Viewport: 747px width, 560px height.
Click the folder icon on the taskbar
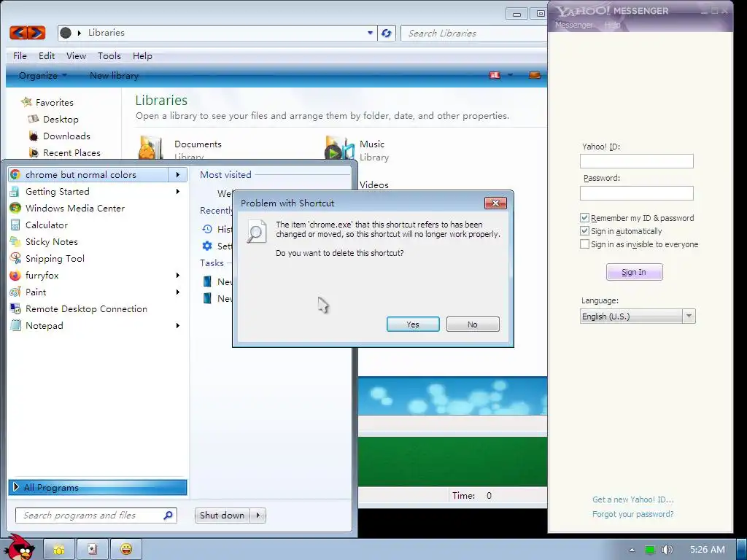59,550
